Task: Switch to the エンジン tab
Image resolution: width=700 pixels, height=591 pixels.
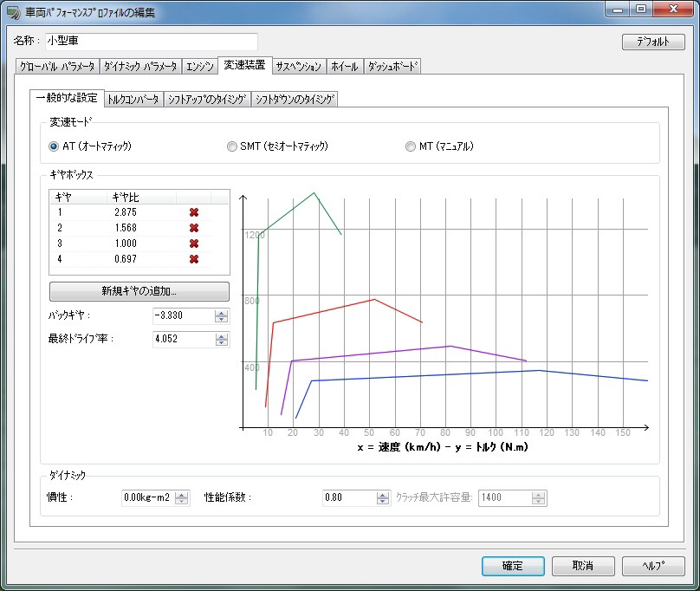Action: click(x=199, y=66)
